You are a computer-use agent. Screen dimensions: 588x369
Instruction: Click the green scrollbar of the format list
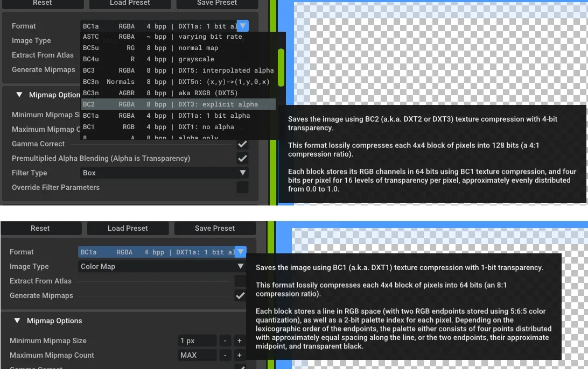[281, 67]
